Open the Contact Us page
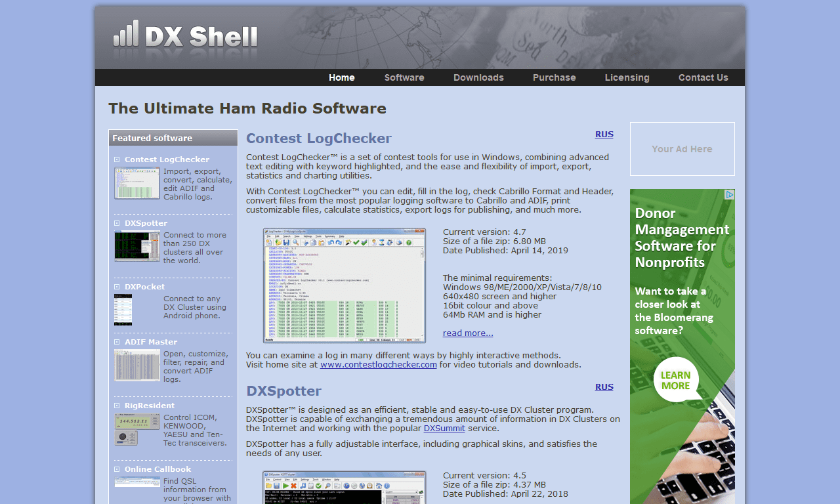 click(x=703, y=77)
